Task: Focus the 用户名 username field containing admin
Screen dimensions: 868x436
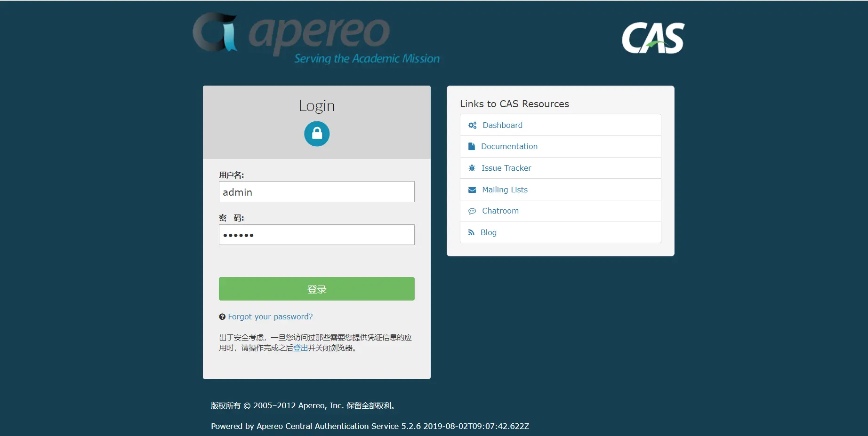Action: pos(317,192)
